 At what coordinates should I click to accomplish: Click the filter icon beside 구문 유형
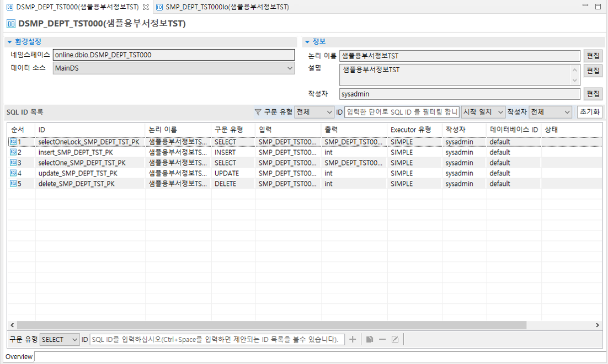point(257,112)
